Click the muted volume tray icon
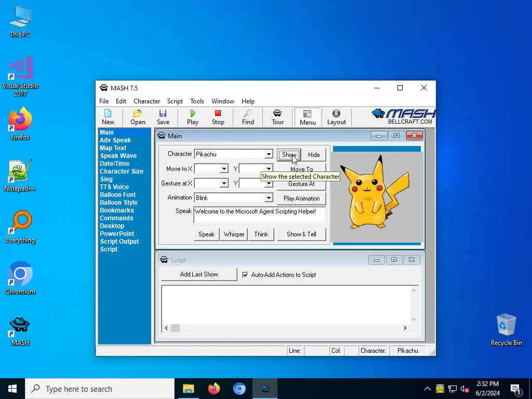 click(x=464, y=389)
